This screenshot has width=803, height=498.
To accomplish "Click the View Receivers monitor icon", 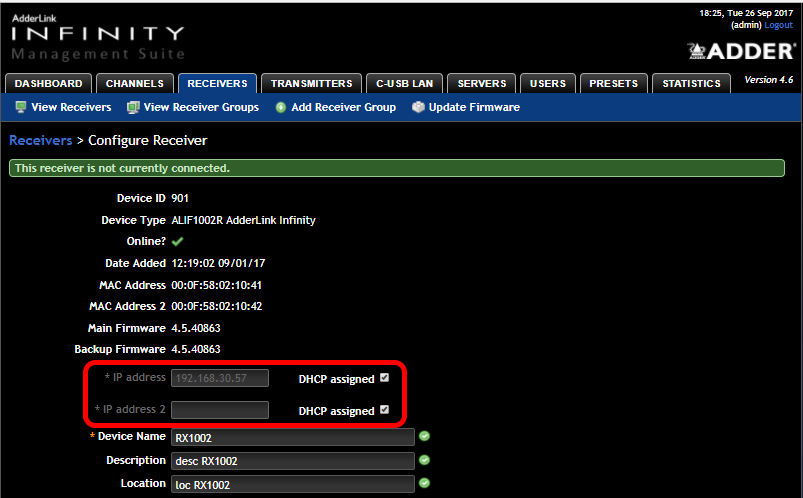I will pyautogui.click(x=20, y=107).
